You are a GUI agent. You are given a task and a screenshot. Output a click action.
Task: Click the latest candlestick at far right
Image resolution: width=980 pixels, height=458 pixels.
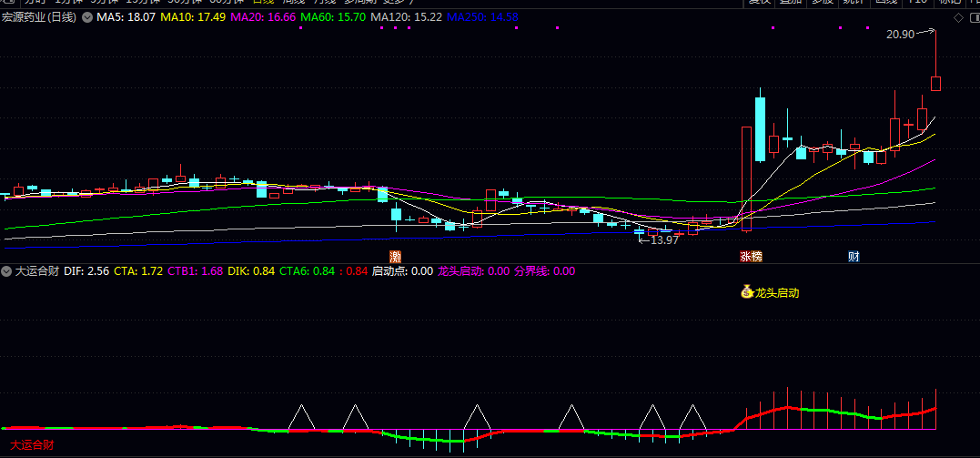pyautogui.click(x=935, y=83)
